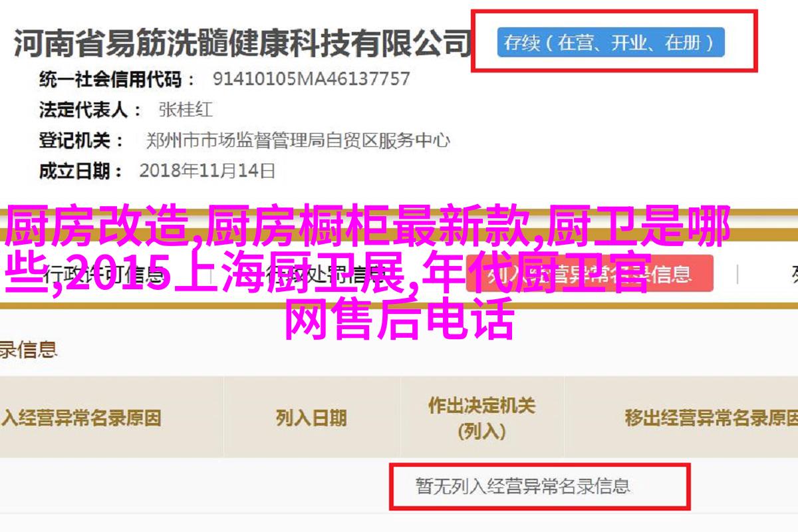This screenshot has width=798, height=532.
Task: Click the 作出决定机关(列入) column header
Action: 481,418
